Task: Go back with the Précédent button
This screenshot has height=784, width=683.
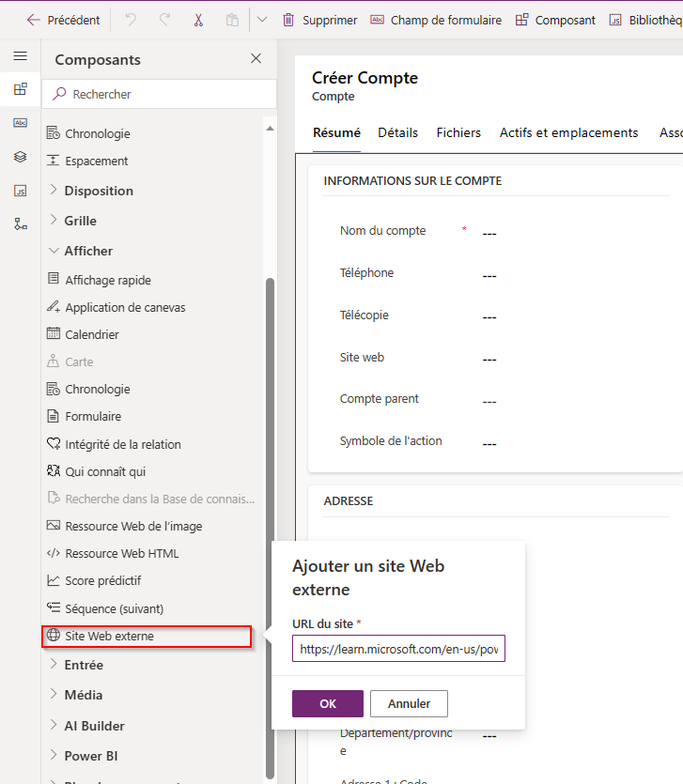Action: (x=63, y=20)
